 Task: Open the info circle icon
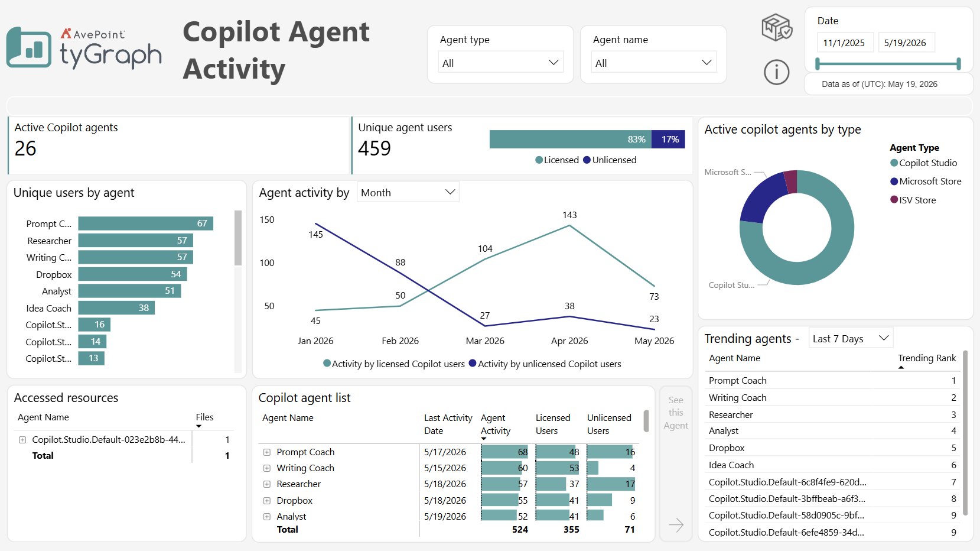(x=776, y=72)
